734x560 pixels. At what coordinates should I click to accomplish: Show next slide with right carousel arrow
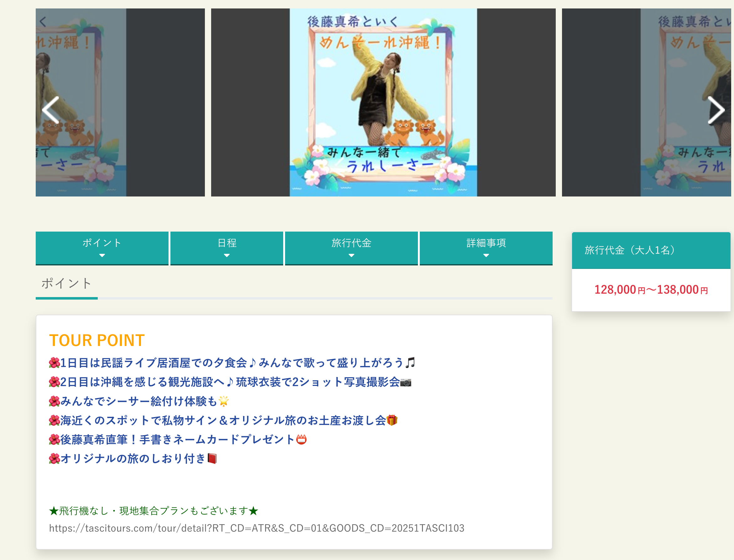(x=716, y=110)
